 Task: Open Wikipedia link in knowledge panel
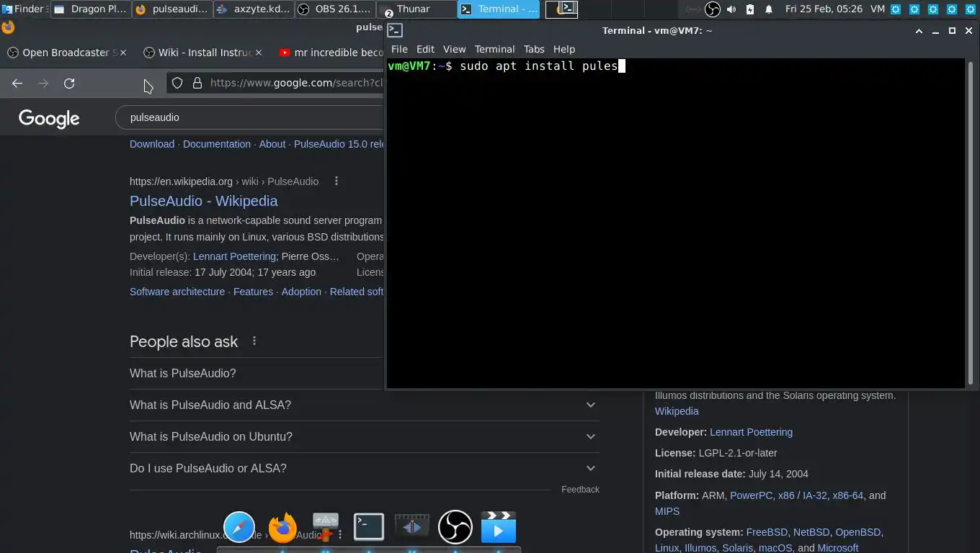tap(677, 411)
